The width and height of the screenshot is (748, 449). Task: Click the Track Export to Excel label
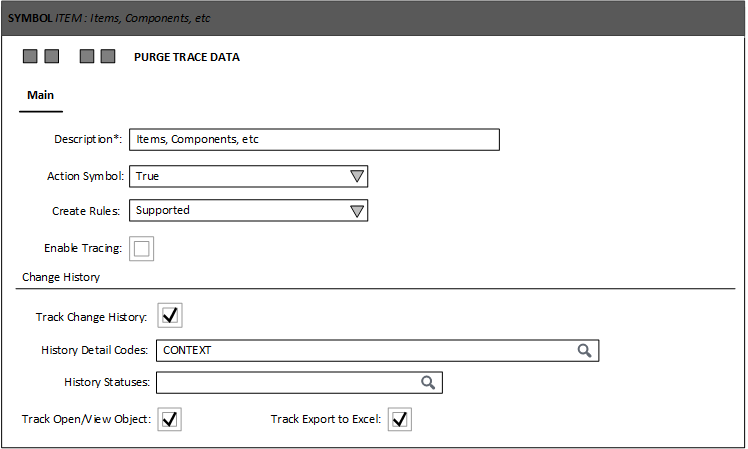[325, 419]
